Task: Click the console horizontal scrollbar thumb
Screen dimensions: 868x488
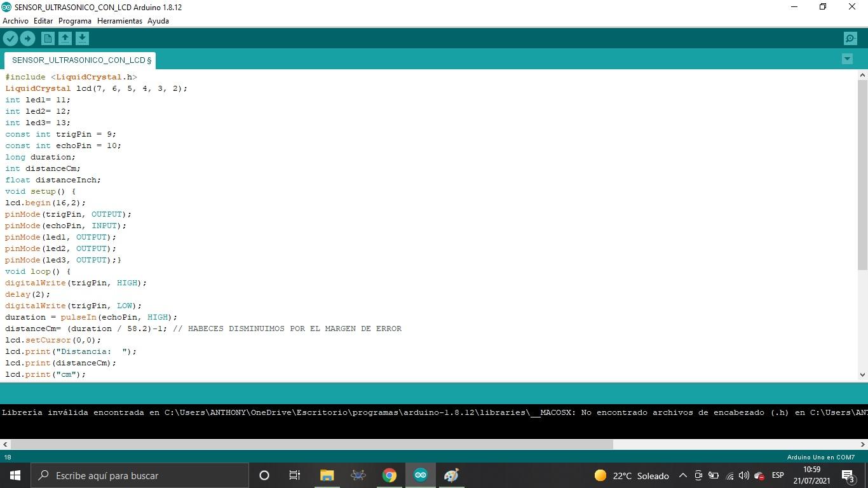Action: pos(311,445)
